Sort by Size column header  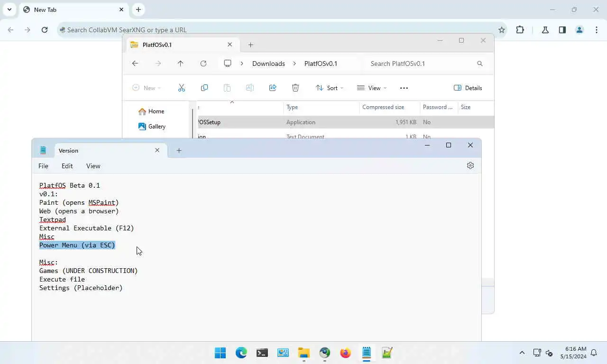point(476,107)
